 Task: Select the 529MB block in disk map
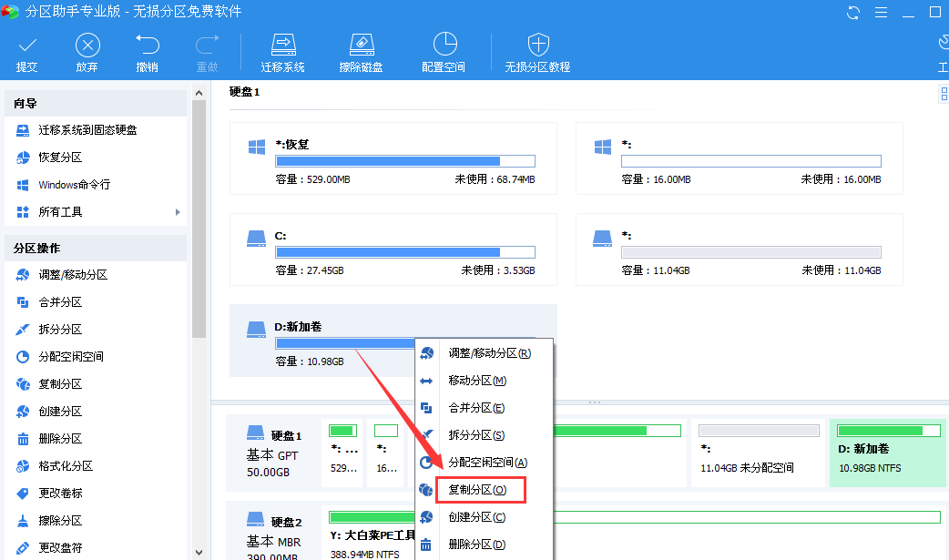342,453
